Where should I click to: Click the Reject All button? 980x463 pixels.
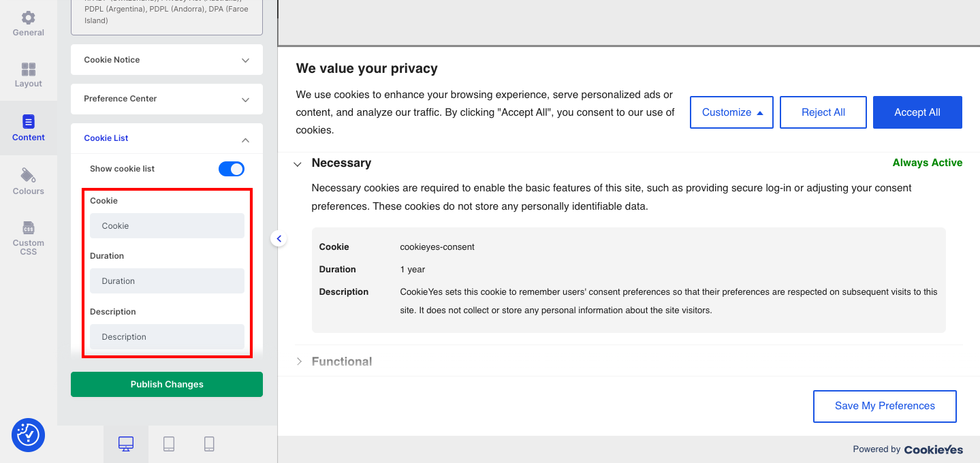point(823,112)
